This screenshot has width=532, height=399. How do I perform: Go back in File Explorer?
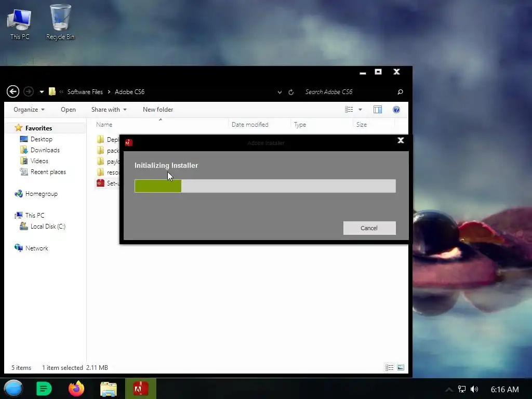pyautogui.click(x=13, y=91)
